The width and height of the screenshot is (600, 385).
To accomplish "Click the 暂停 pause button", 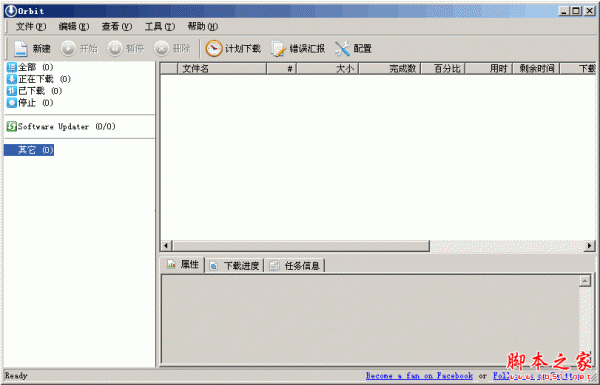I will (126, 49).
